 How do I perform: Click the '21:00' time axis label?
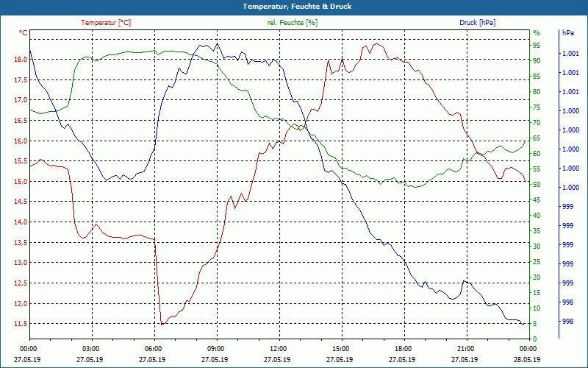coord(465,349)
